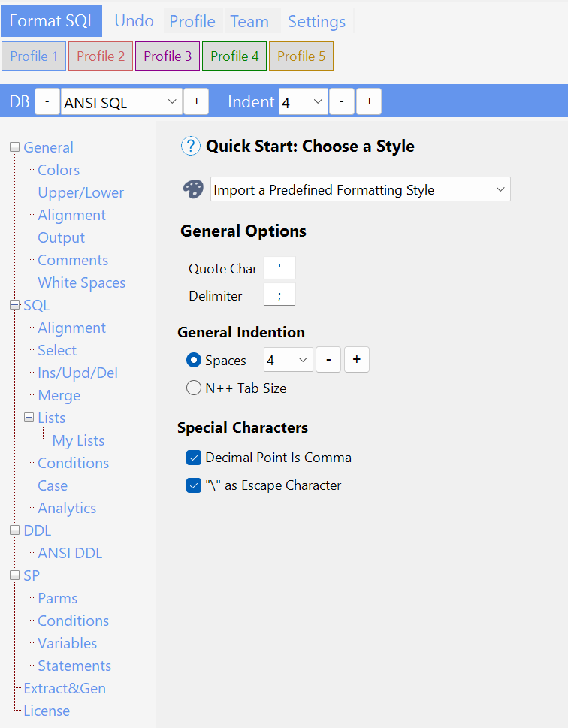Open the Settings menu tab
The image size is (568, 728).
click(x=316, y=21)
